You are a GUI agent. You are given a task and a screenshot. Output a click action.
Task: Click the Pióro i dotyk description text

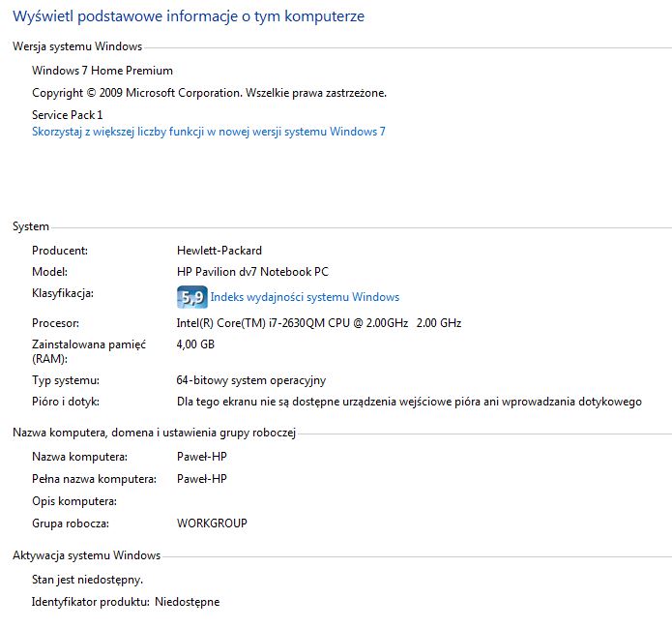point(409,402)
